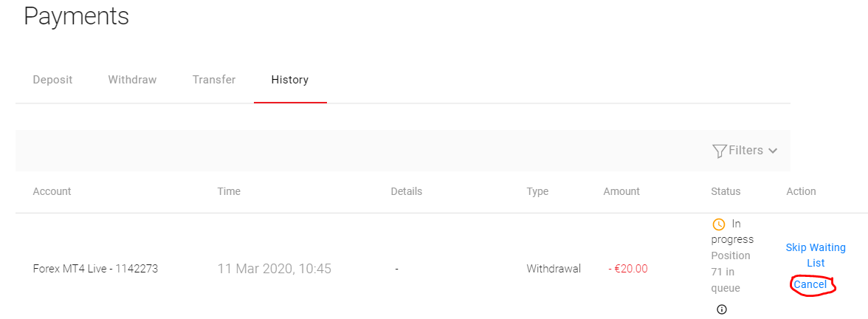The image size is (868, 319).
Task: Click the orange in-progress clock icon
Action: pos(718,224)
